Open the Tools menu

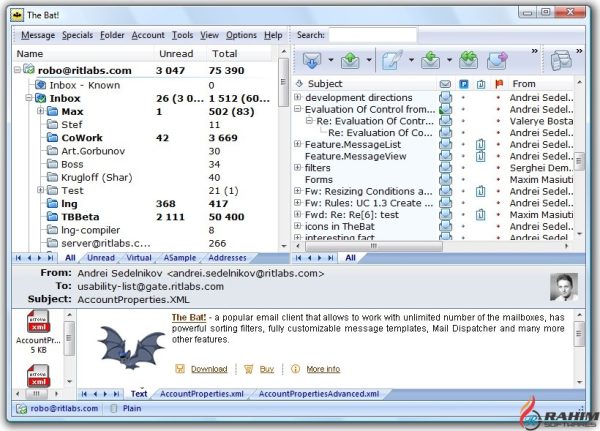183,35
